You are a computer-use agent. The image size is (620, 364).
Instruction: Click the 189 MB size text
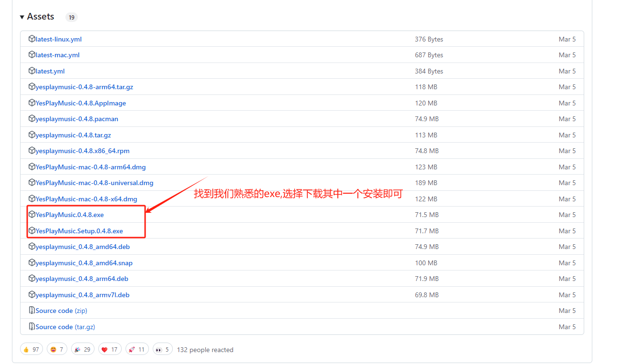tap(426, 183)
